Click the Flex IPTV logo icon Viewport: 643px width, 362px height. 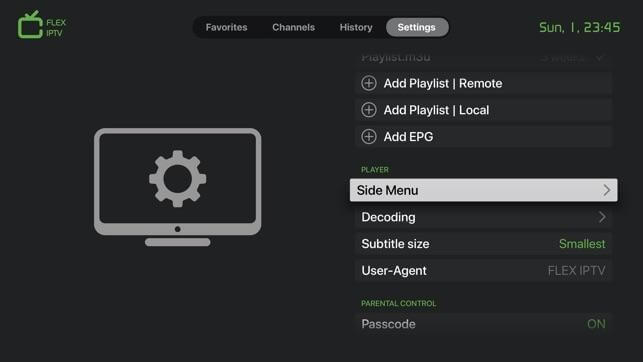[30, 25]
